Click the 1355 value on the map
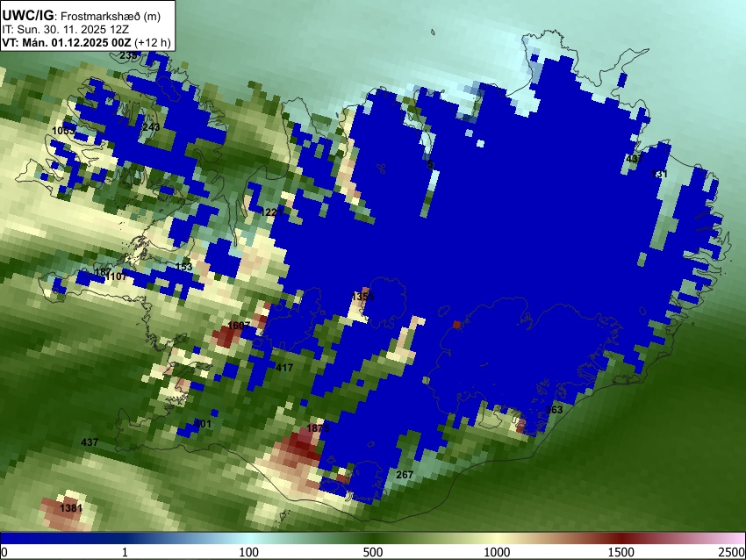Viewport: 746px width, 560px height. click(x=363, y=297)
